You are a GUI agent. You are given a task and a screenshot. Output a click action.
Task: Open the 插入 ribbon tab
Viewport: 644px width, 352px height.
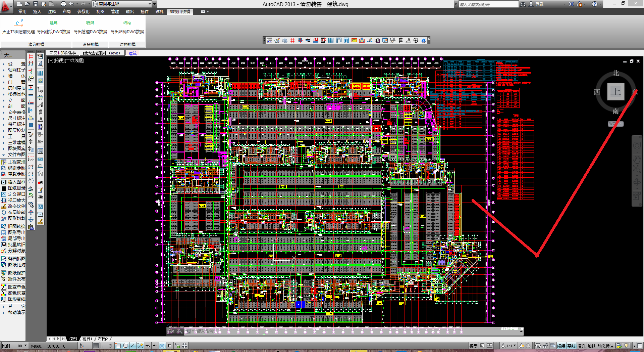tap(37, 11)
